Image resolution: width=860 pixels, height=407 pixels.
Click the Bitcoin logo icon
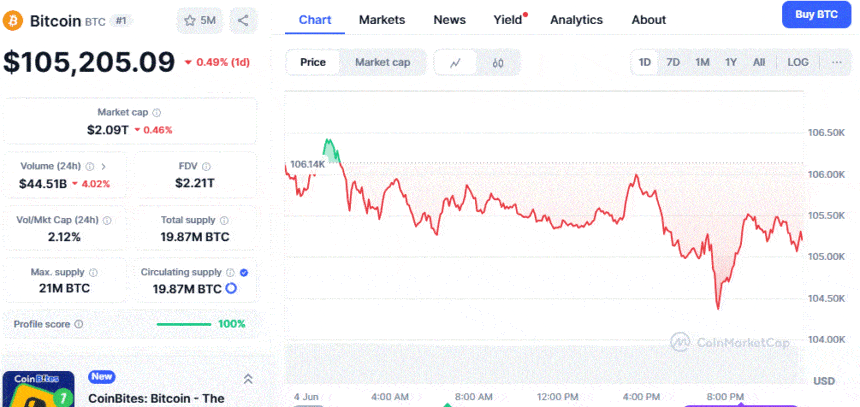(14, 20)
